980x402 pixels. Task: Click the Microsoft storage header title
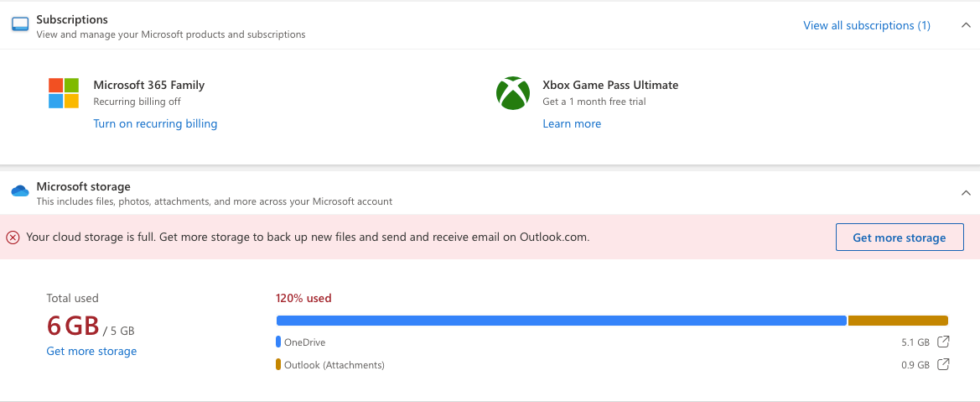[83, 186]
